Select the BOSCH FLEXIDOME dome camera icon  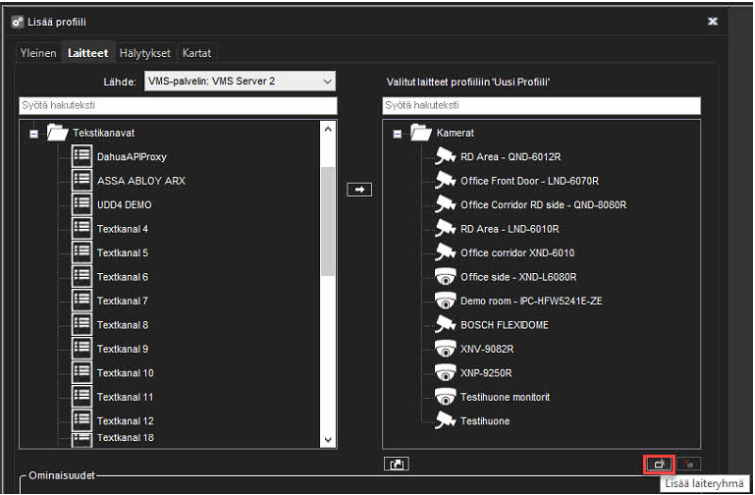(445, 325)
